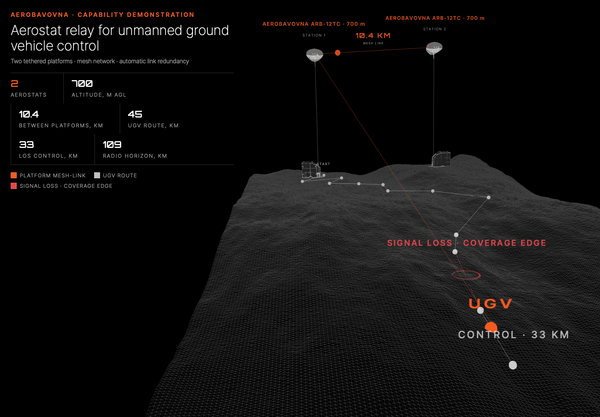Click the 'AEROBAVOVNA · CAPABILITY DEMONSTRATION' header
The image size is (600, 417).
(103, 15)
